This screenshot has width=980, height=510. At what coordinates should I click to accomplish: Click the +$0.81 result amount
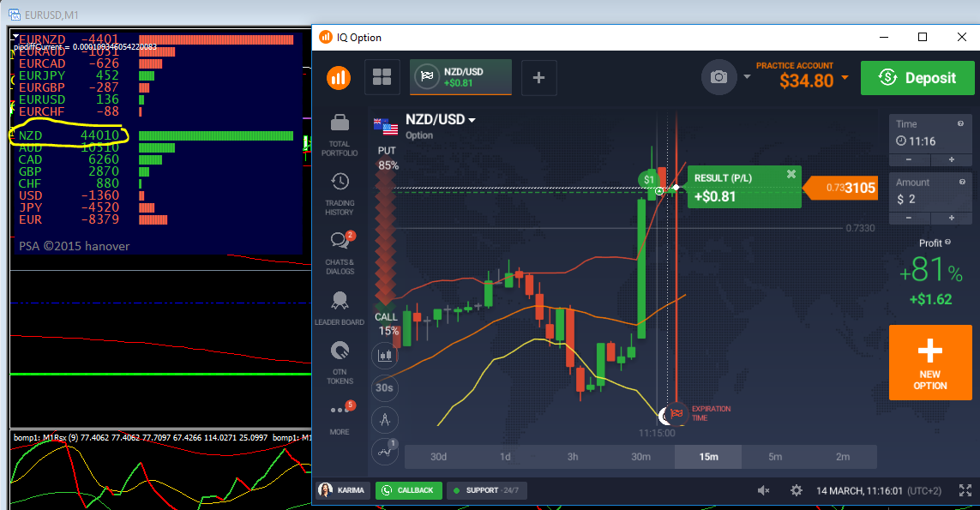(x=715, y=196)
